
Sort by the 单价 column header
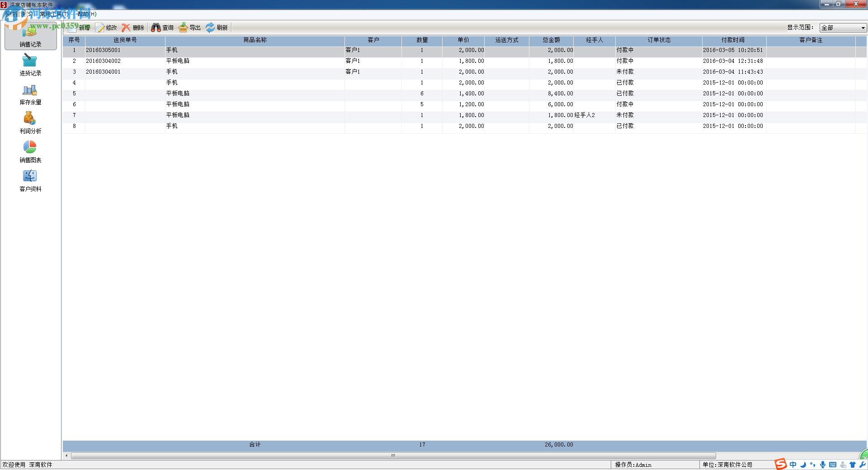[x=463, y=40]
